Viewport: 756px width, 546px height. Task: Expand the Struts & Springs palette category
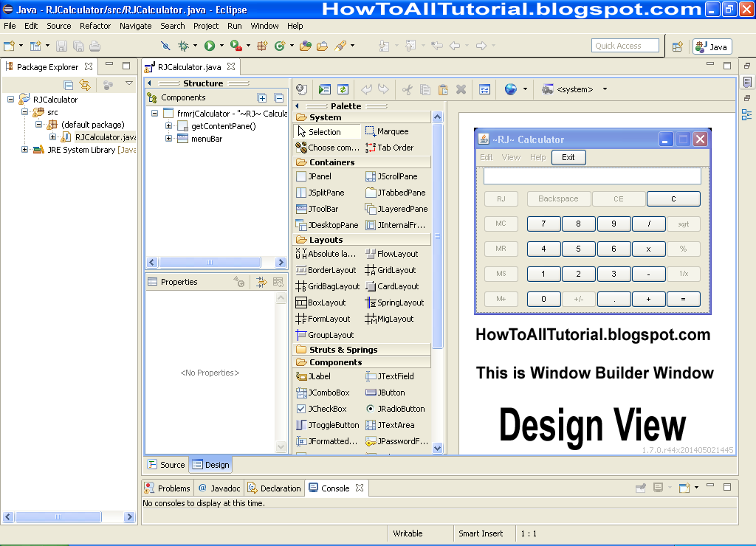[x=362, y=350]
